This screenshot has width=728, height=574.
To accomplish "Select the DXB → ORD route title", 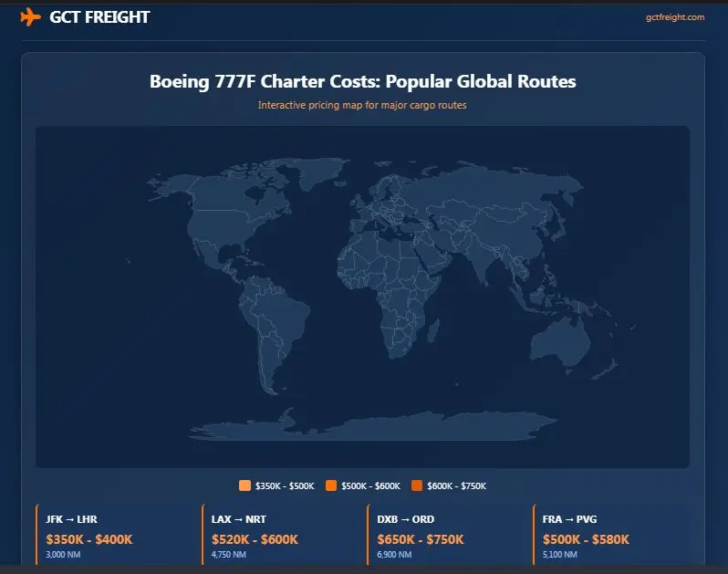I will (x=405, y=519).
